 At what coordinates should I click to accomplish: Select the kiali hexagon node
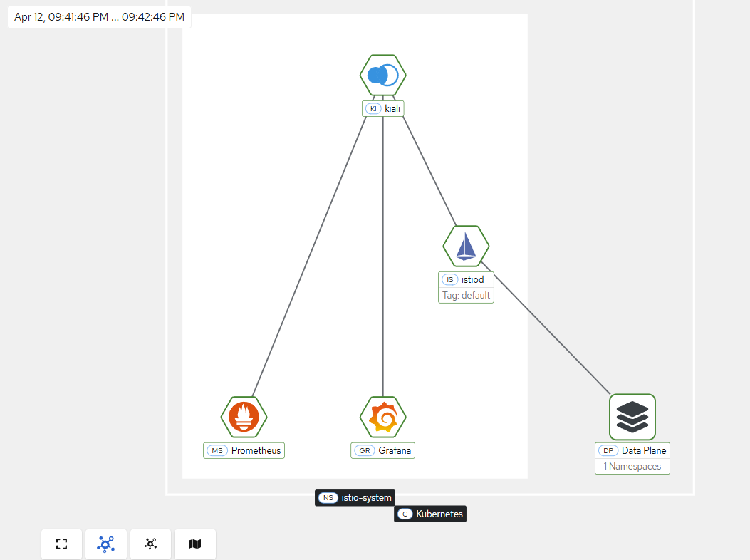[x=382, y=75]
